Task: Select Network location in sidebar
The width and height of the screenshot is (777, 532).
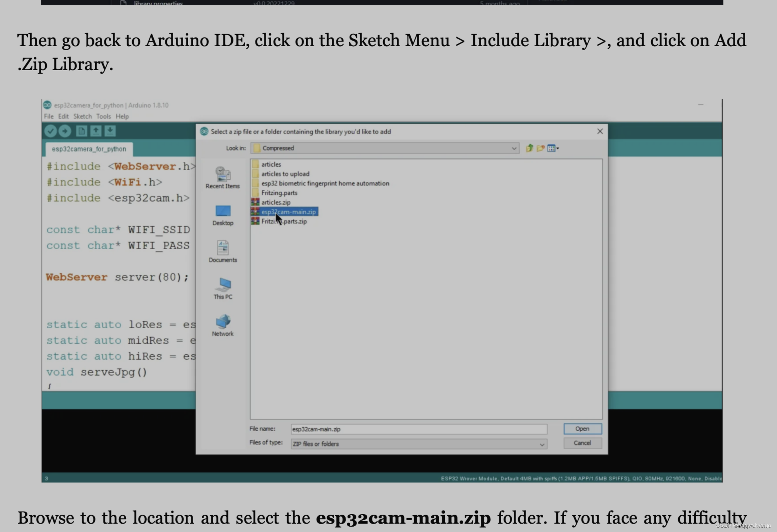Action: click(222, 325)
